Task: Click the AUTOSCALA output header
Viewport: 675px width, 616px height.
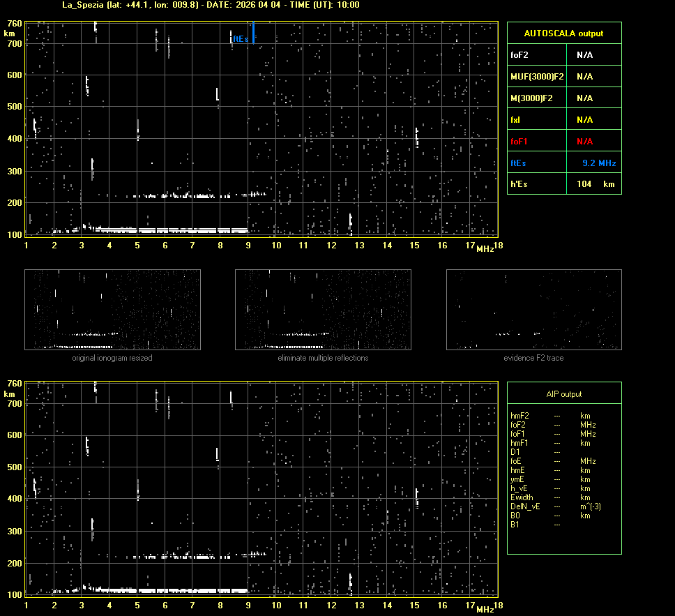Action: pyautogui.click(x=563, y=33)
